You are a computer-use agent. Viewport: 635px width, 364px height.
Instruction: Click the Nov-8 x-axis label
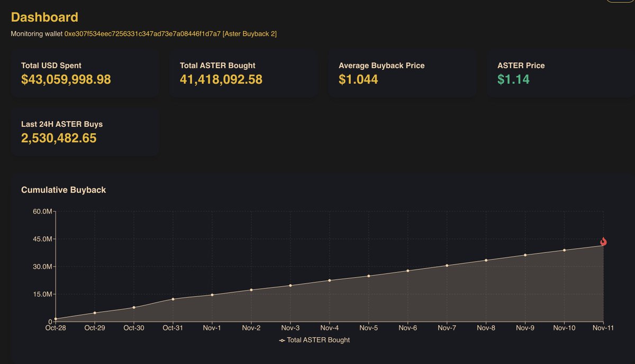click(486, 328)
